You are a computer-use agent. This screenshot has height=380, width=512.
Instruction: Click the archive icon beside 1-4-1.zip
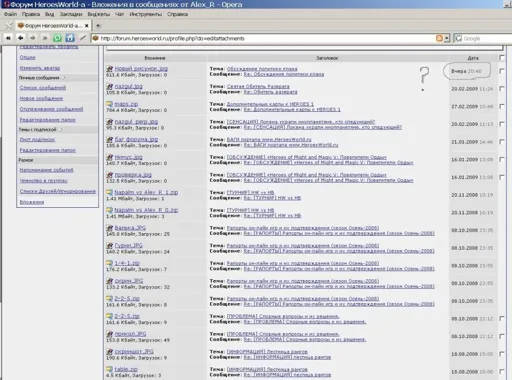[x=110, y=263]
